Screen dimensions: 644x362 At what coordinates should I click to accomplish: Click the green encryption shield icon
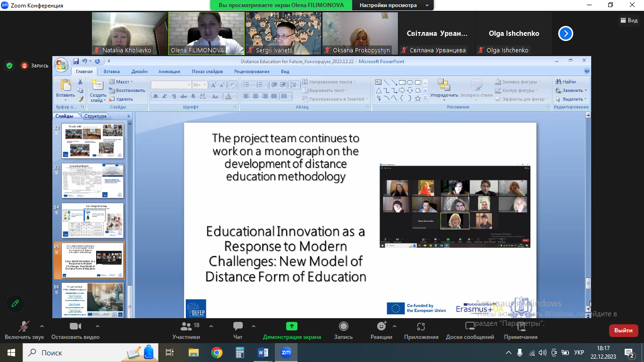coord(9,66)
